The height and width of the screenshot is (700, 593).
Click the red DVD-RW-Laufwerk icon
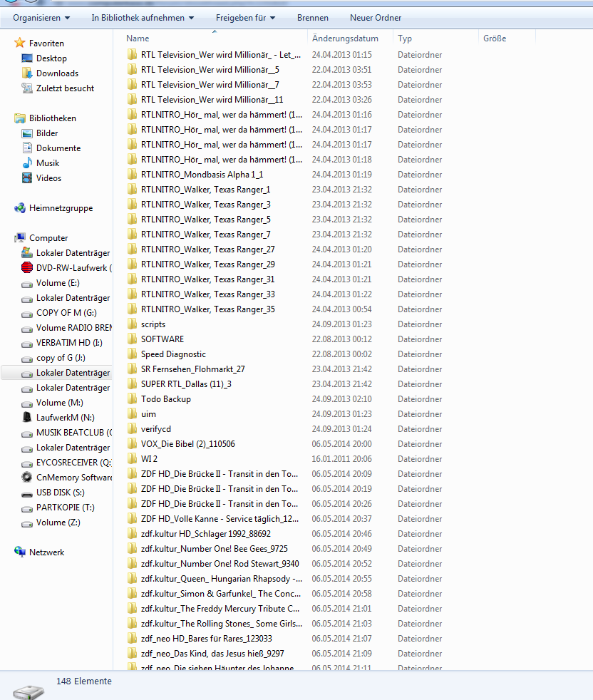[x=27, y=268]
